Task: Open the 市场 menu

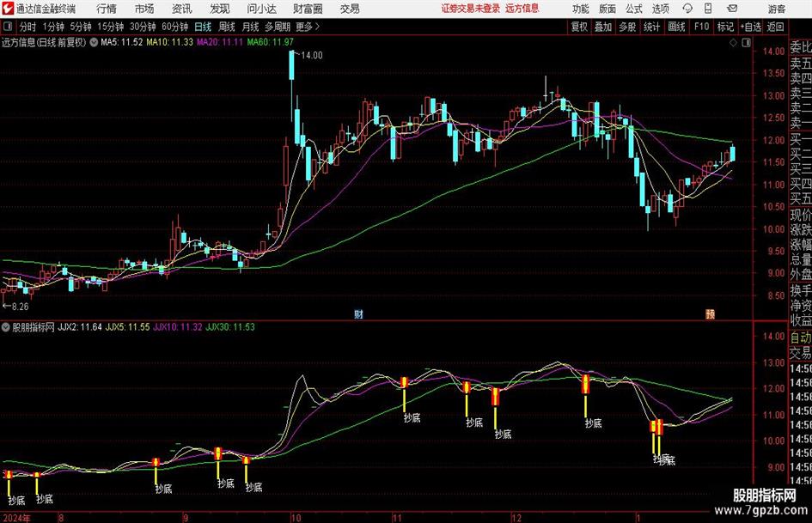Action: tap(144, 9)
